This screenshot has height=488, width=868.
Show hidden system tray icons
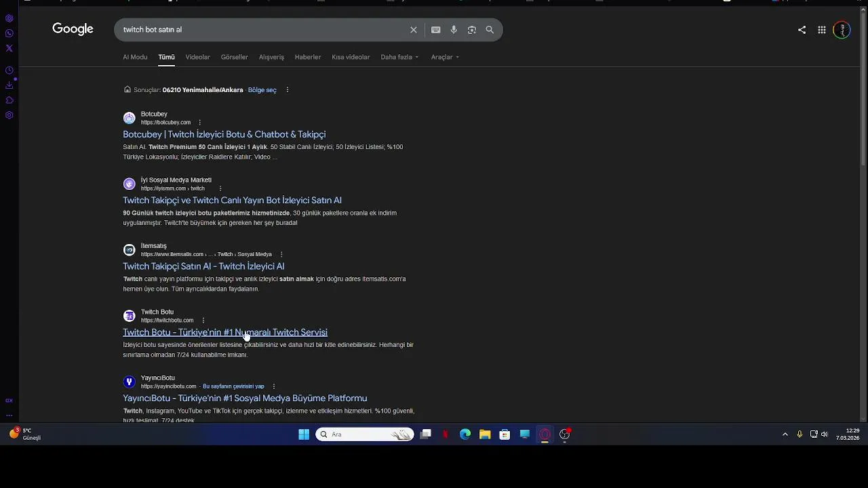(785, 434)
